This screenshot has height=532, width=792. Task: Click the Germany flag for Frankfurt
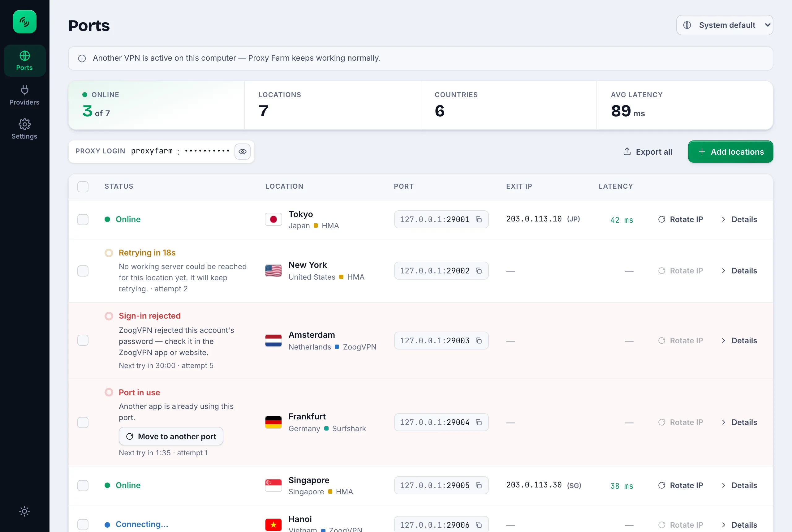[273, 423]
